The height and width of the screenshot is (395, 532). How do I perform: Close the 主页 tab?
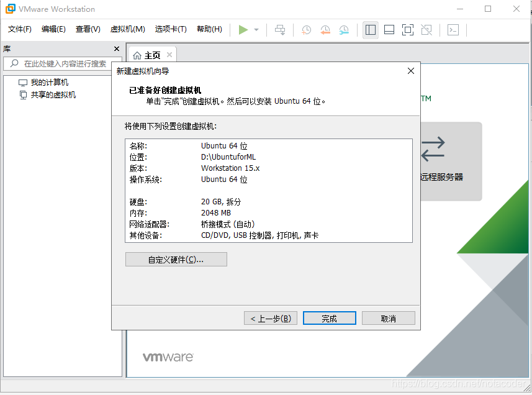169,55
